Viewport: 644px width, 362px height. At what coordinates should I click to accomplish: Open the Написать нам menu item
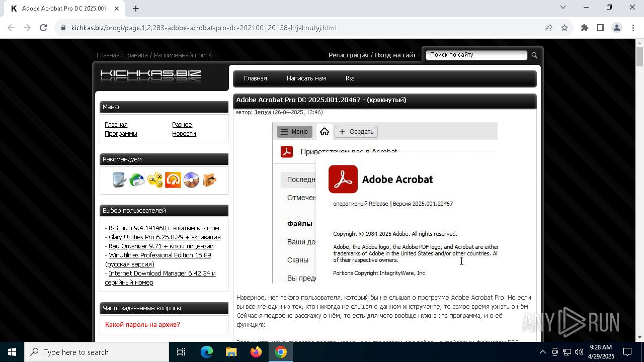(x=306, y=78)
